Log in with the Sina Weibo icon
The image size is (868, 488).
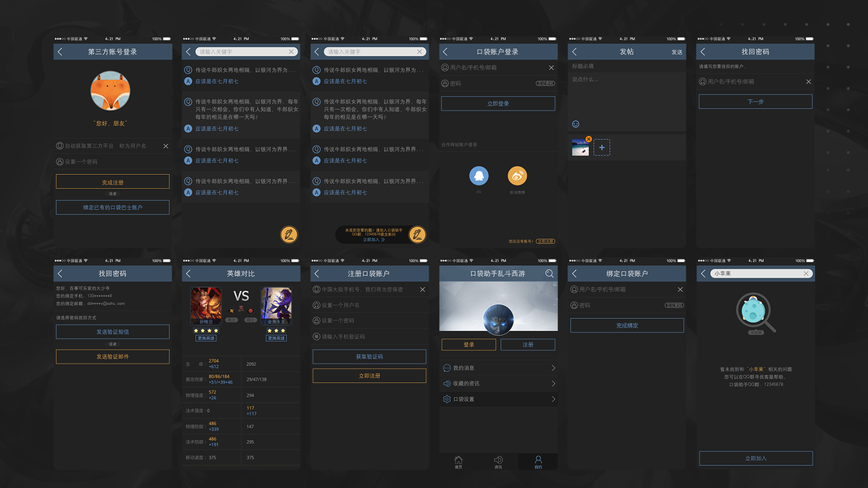[x=517, y=176]
